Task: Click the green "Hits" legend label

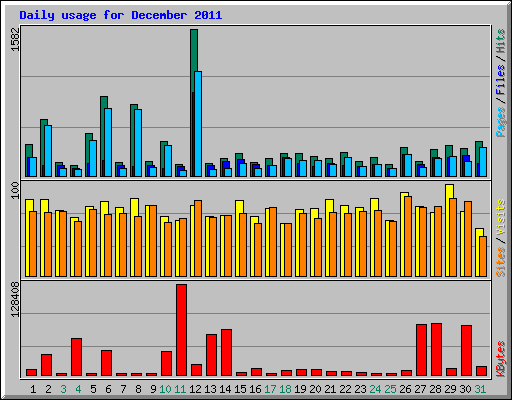Action: pos(500,41)
